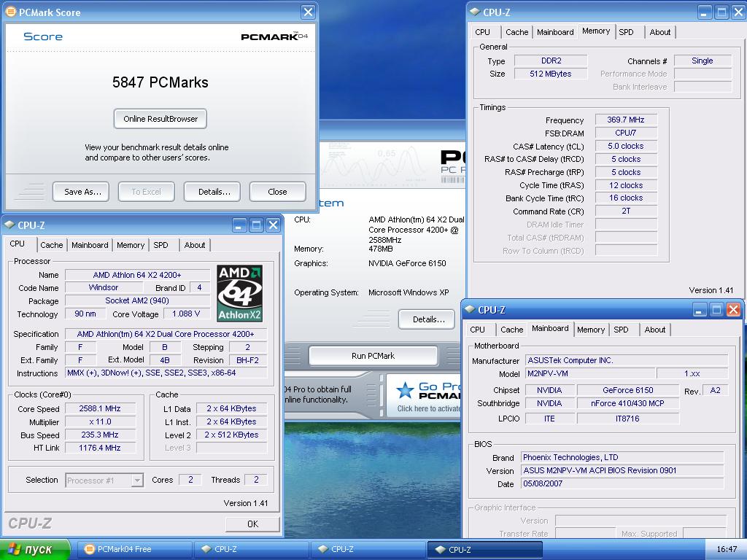Open Mainboard tab in CPU-Z processor window
This screenshot has width=747, height=560.
pyautogui.click(x=90, y=245)
